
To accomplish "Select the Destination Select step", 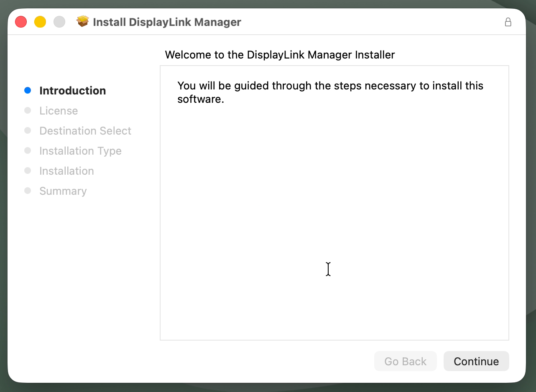I will point(85,130).
